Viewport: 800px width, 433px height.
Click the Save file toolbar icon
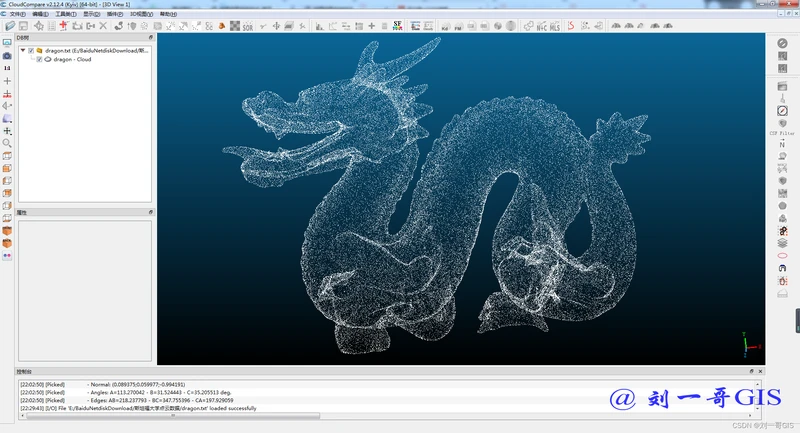(23, 26)
